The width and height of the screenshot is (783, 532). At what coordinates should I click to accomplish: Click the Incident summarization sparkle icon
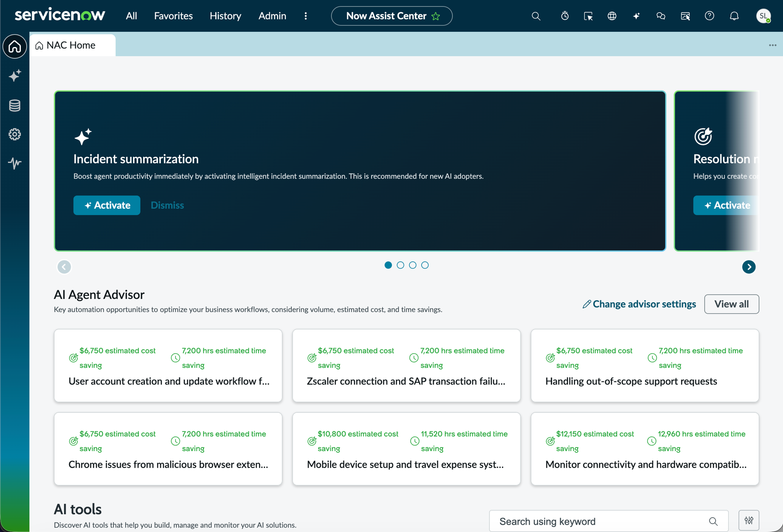(x=83, y=136)
